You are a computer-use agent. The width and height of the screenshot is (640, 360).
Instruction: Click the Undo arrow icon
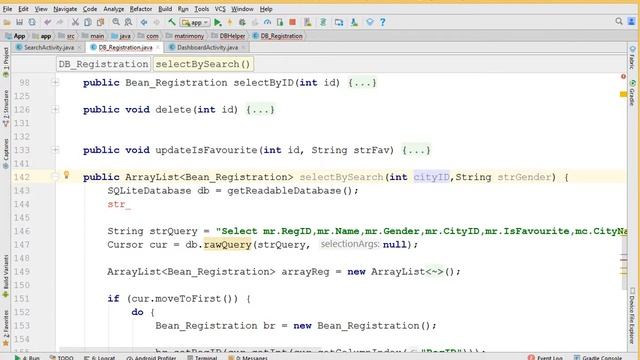pyautogui.click(x=48, y=22)
